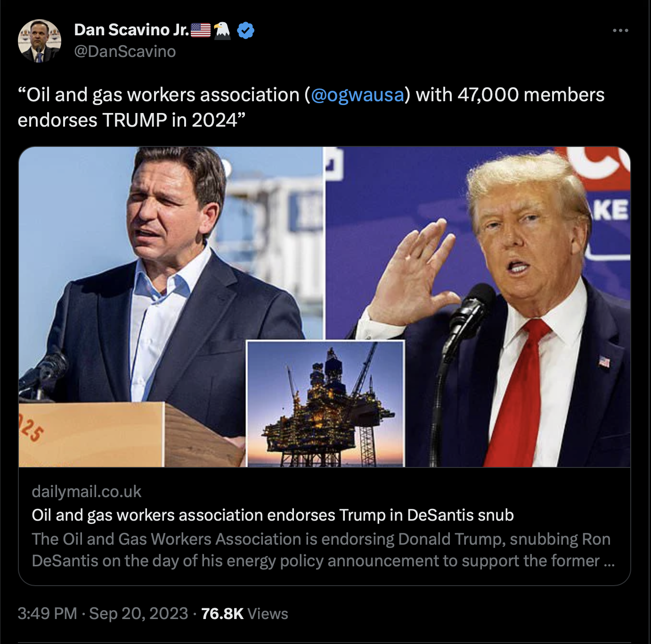Open the 'Oil and gas workers association endorses Trump' headline

273,515
